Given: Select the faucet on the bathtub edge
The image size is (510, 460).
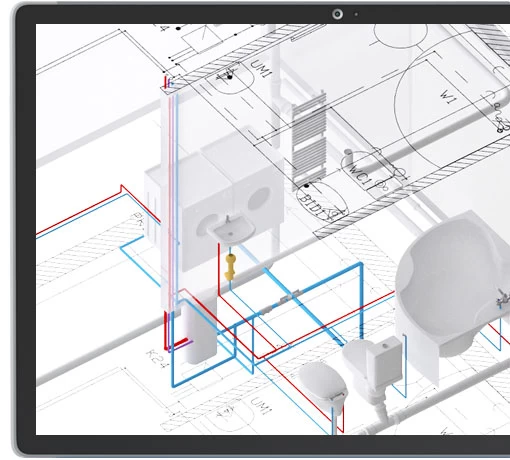Looking at the screenshot, I should [x=503, y=298].
